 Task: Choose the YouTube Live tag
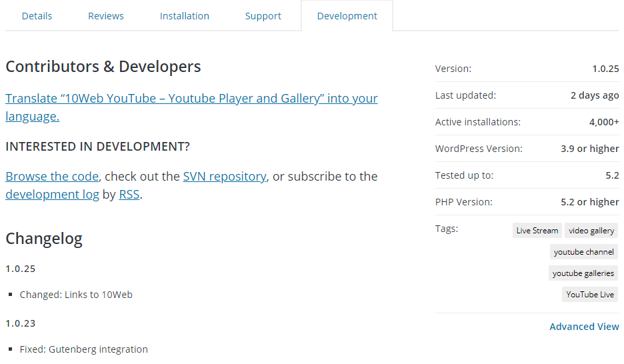(x=590, y=295)
